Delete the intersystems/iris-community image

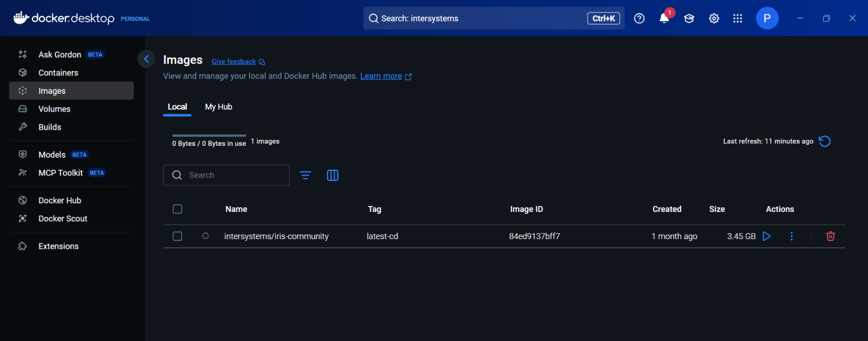(830, 236)
